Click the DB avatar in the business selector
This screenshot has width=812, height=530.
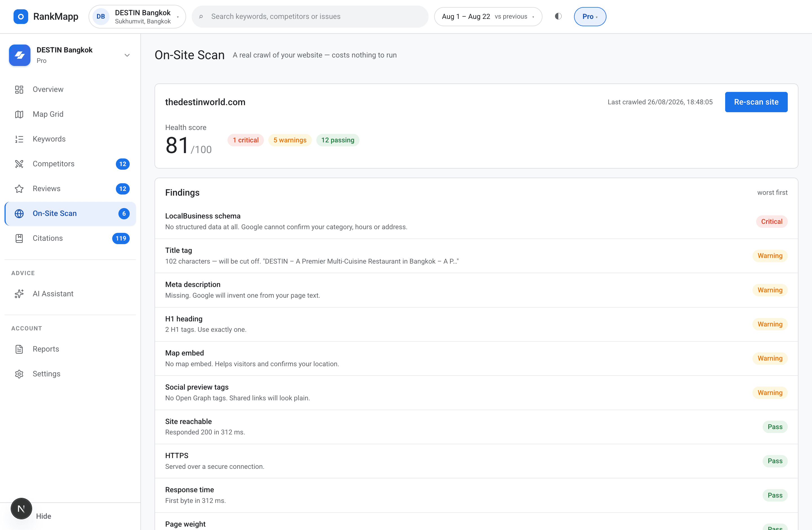pyautogui.click(x=101, y=16)
